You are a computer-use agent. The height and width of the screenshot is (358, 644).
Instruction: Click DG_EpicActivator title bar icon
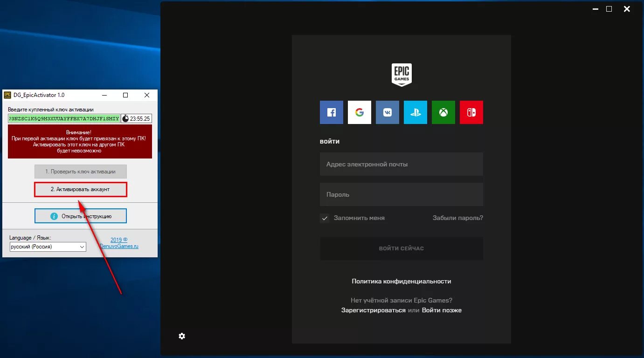coord(7,95)
